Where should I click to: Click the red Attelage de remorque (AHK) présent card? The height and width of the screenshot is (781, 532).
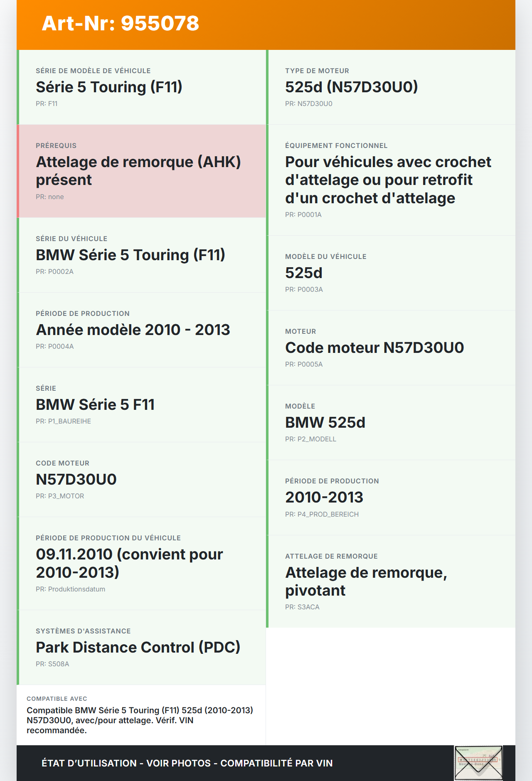[141, 171]
